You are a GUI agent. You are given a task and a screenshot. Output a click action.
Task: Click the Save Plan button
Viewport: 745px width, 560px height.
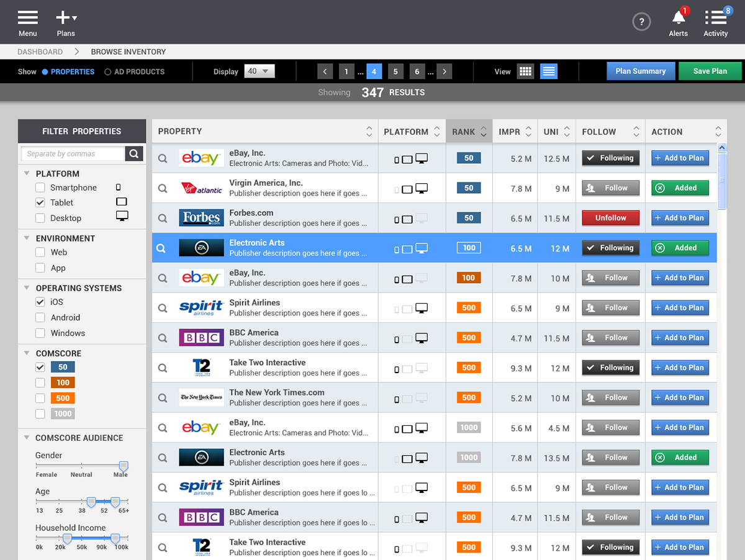pyautogui.click(x=710, y=71)
